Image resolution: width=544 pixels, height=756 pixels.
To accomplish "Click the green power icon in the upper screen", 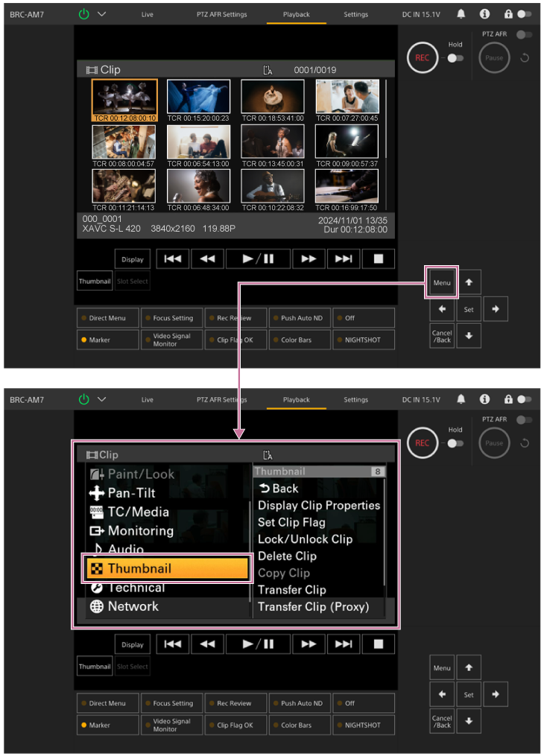I will (83, 14).
